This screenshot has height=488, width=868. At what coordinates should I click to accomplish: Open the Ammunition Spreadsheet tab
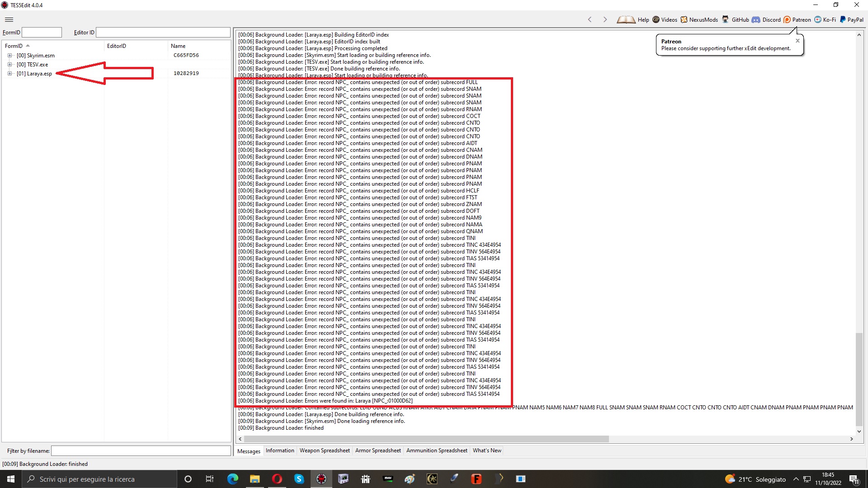pyautogui.click(x=437, y=450)
